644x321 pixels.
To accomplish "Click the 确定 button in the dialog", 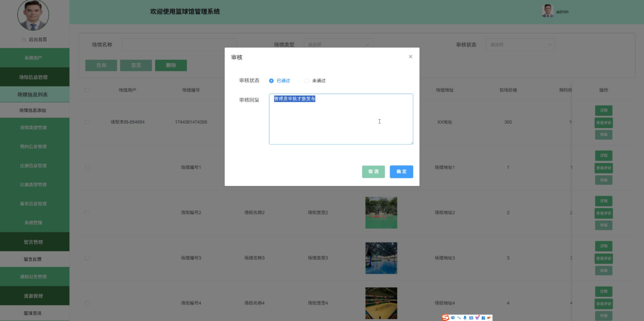I will click(x=401, y=172).
